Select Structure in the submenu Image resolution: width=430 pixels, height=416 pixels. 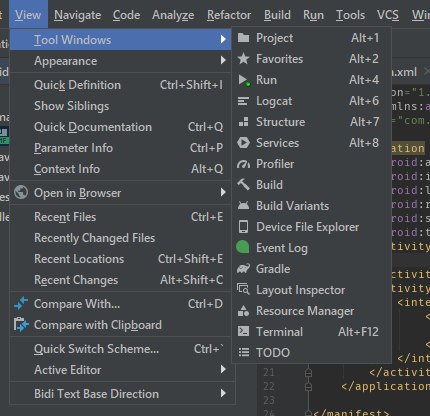[311, 122]
